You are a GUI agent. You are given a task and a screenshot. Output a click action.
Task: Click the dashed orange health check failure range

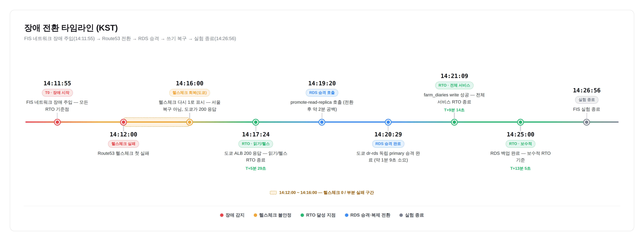tap(157, 122)
